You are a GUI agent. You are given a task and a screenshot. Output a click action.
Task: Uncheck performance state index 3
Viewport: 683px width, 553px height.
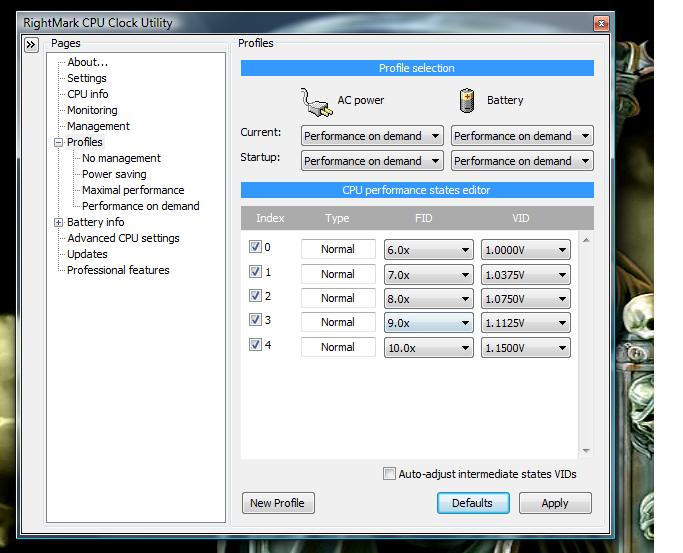255,320
